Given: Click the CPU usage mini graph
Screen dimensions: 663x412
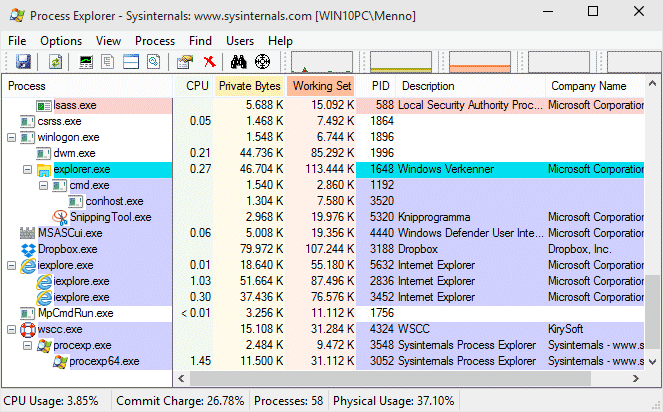Looking at the screenshot, I should click(321, 62).
